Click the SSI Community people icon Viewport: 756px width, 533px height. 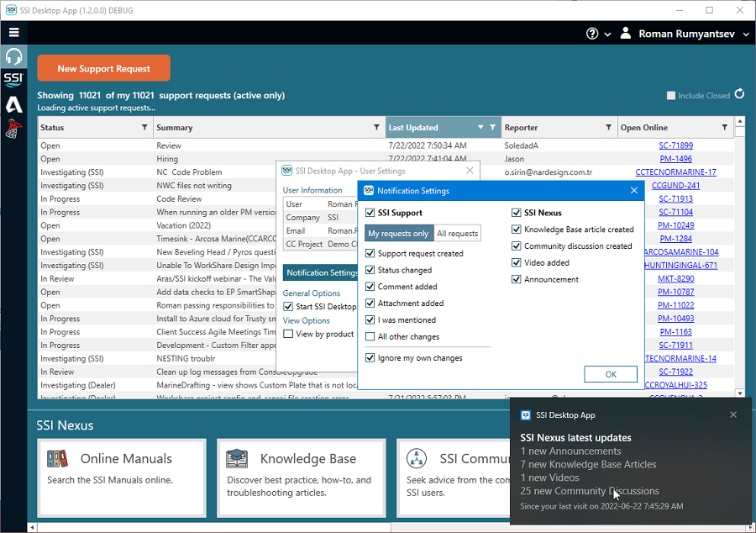(416, 459)
